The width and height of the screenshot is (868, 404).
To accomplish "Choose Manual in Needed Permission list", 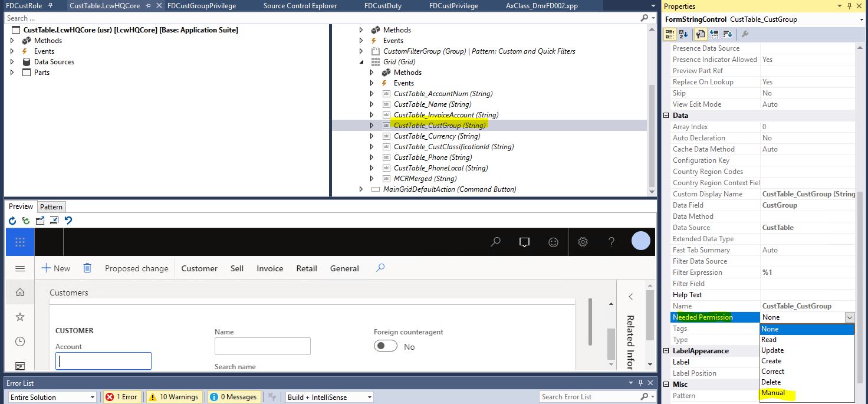I will pyautogui.click(x=773, y=393).
